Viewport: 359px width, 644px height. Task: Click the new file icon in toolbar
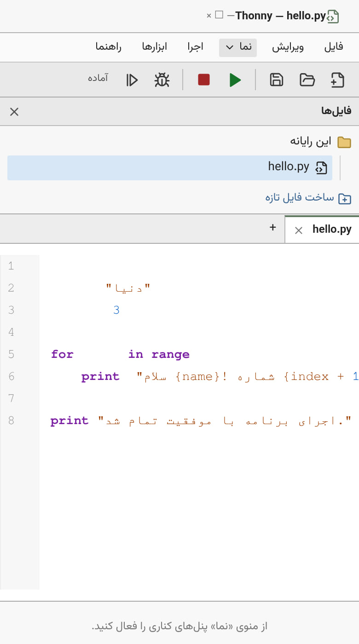click(x=337, y=80)
